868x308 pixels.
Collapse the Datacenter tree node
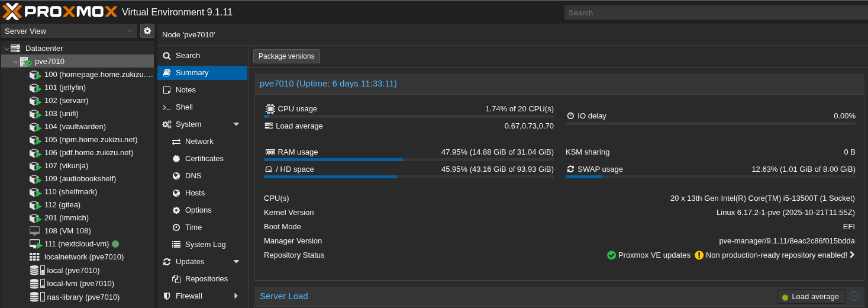(x=6, y=49)
